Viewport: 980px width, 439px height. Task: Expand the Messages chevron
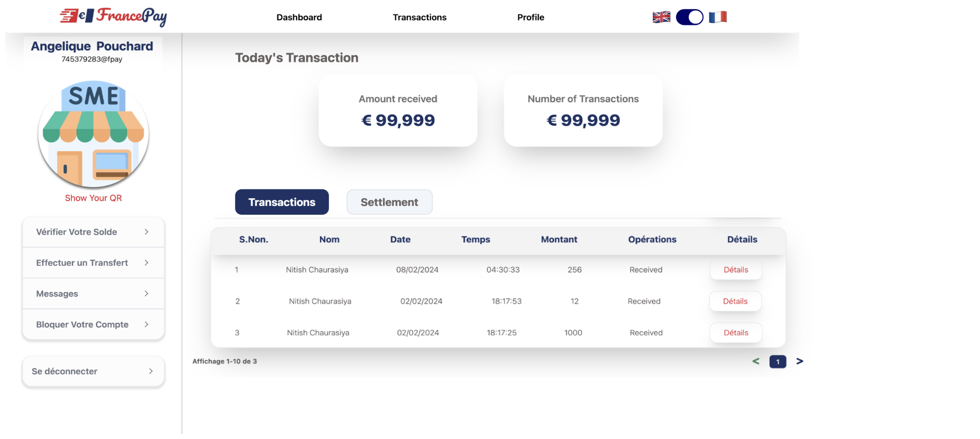147,294
